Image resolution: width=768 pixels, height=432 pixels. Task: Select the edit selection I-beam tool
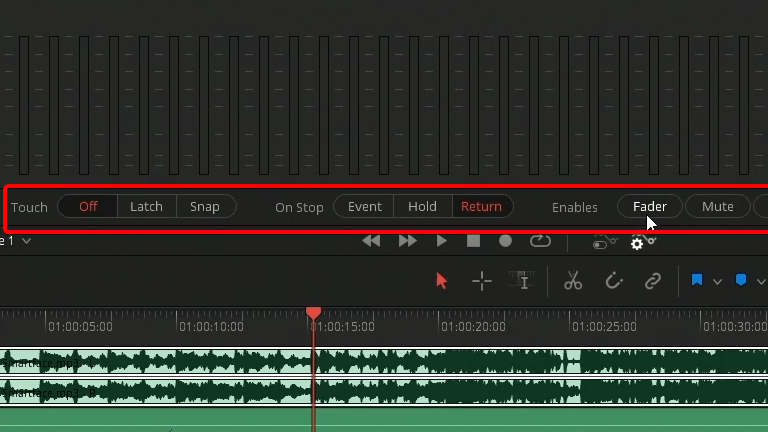coord(524,281)
